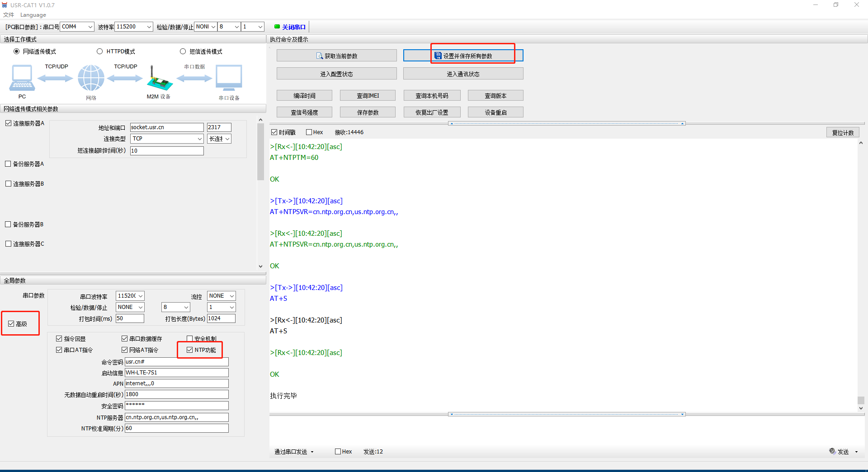This screenshot has height=472, width=868.
Task: Click the green indicator on close-port button
Action: click(277, 27)
